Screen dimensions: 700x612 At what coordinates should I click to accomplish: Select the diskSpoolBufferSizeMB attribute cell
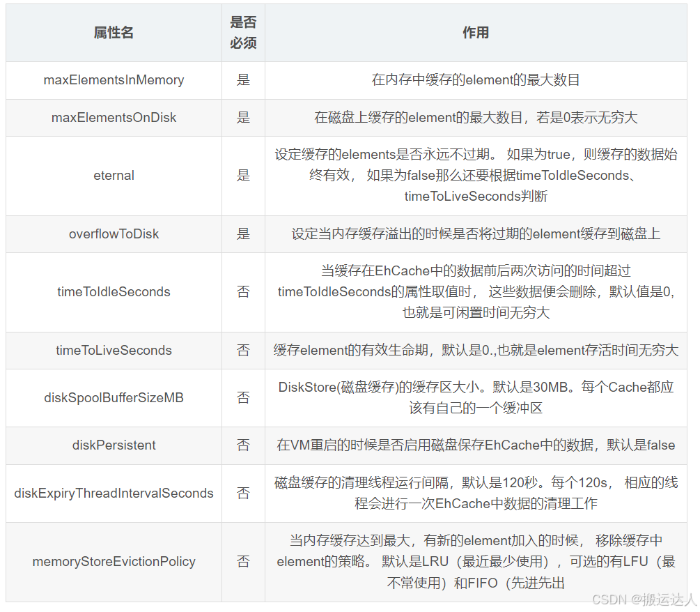coord(114,397)
